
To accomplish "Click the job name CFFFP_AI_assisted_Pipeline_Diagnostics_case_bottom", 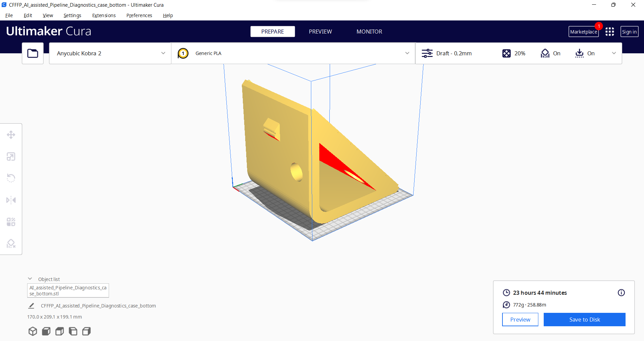I will [98, 306].
